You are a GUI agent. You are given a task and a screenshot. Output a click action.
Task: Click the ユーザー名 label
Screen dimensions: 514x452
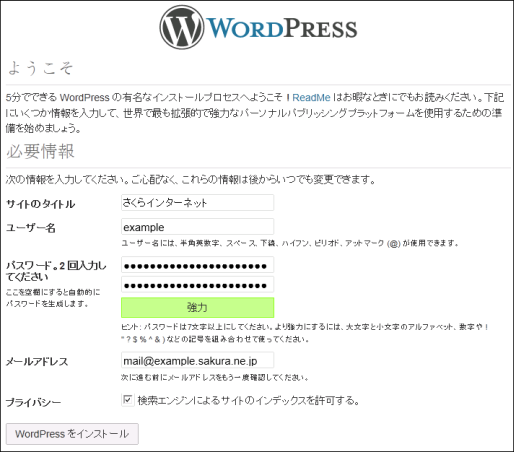pyautogui.click(x=31, y=228)
